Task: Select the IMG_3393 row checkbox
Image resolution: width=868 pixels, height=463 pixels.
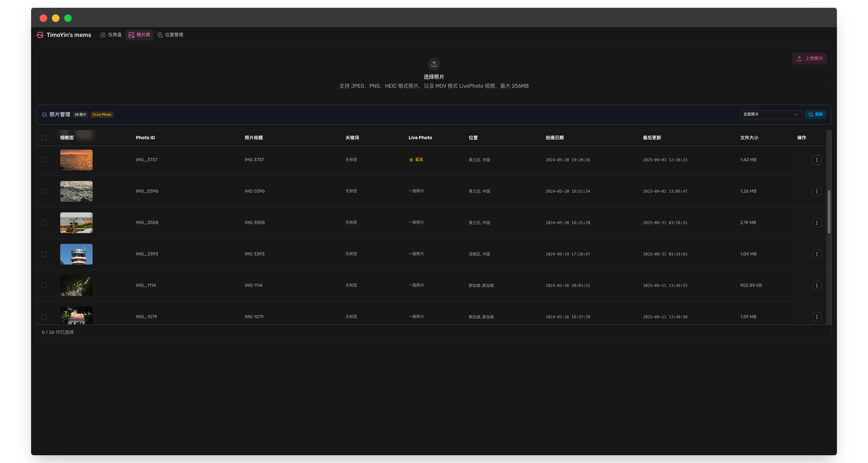Action: [x=44, y=254]
